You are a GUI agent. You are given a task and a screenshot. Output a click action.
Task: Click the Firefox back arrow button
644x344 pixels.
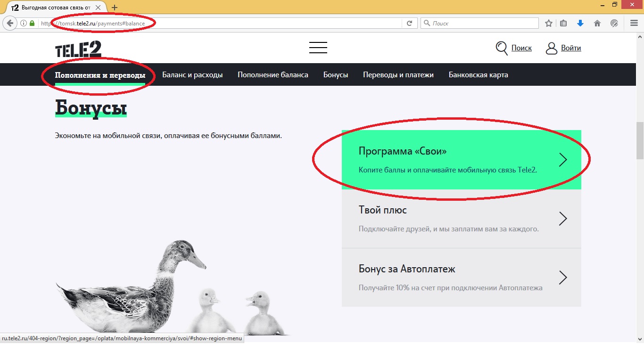click(10, 23)
